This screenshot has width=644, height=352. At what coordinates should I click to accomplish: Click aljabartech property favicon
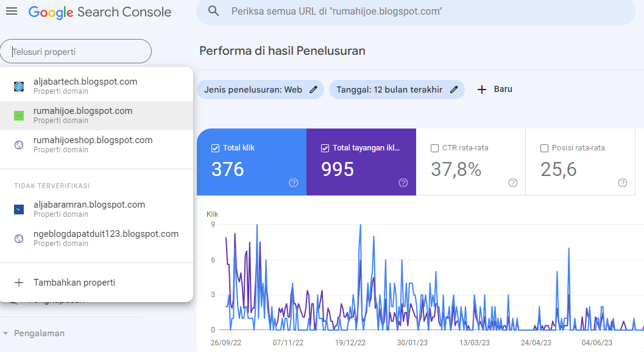(x=19, y=86)
